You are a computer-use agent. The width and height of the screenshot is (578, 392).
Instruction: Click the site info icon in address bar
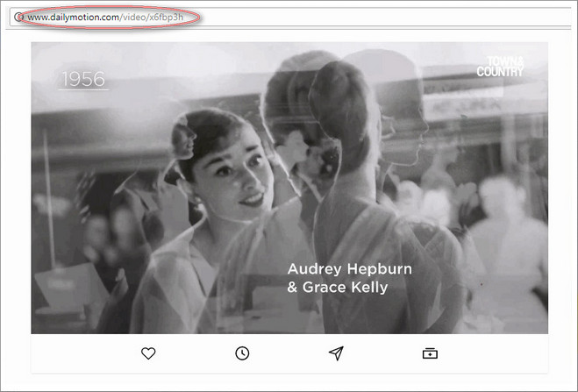tap(18, 17)
